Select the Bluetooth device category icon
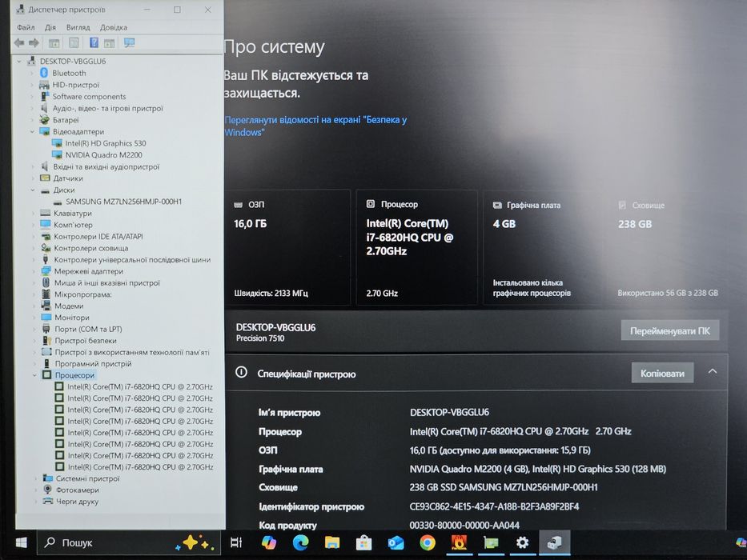 pos(44,73)
